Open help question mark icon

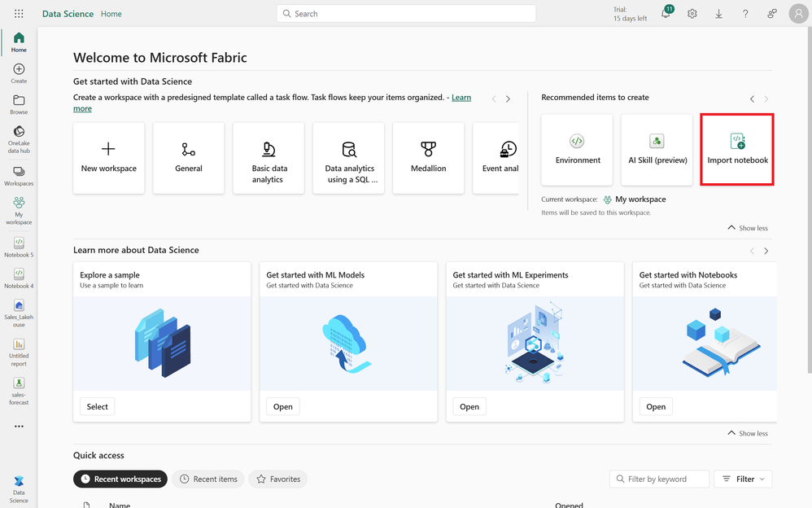tap(745, 14)
